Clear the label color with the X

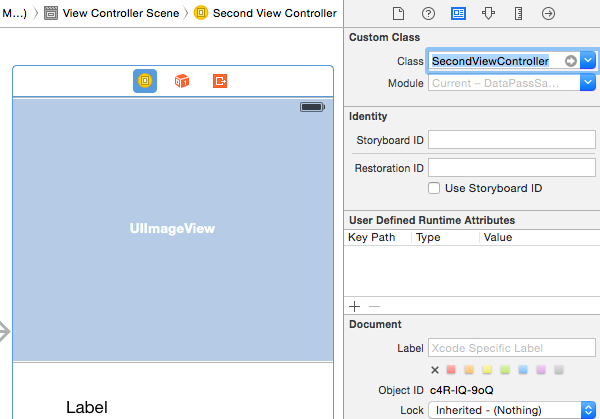[435, 370]
